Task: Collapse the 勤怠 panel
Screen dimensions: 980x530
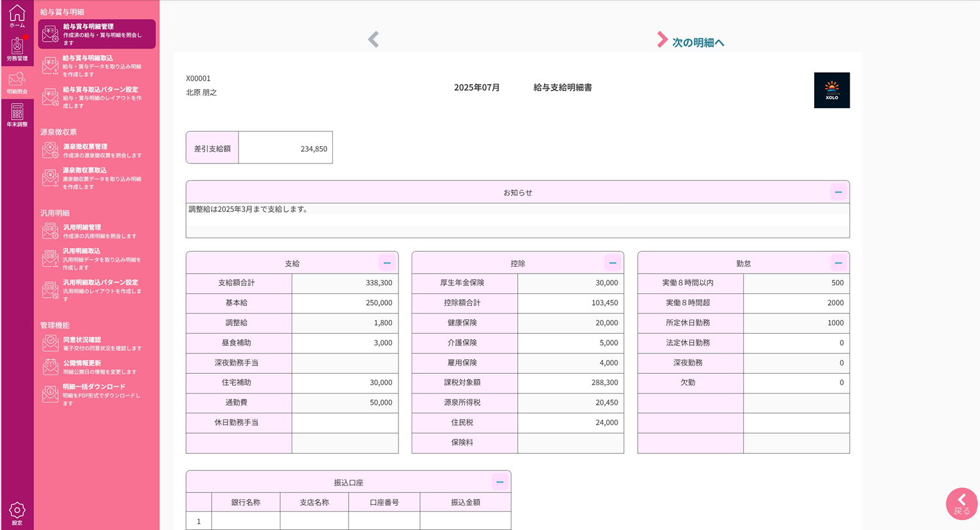Action: click(x=838, y=262)
